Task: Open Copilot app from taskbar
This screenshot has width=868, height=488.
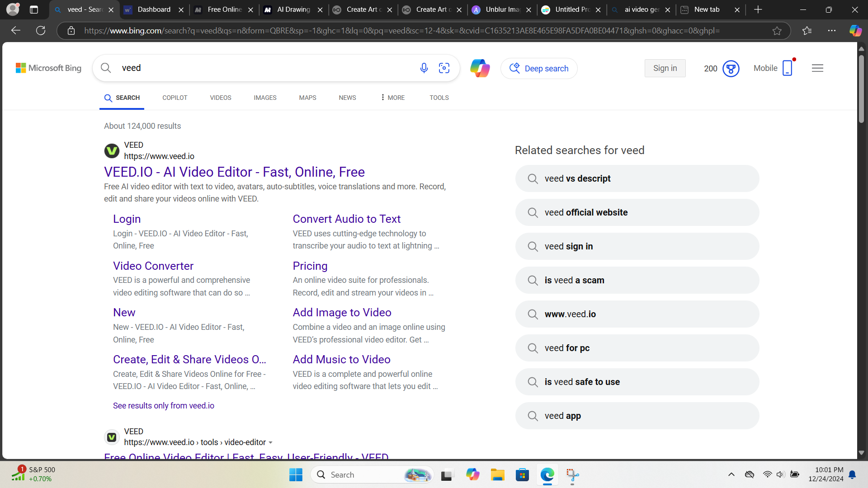Action: [472, 475]
